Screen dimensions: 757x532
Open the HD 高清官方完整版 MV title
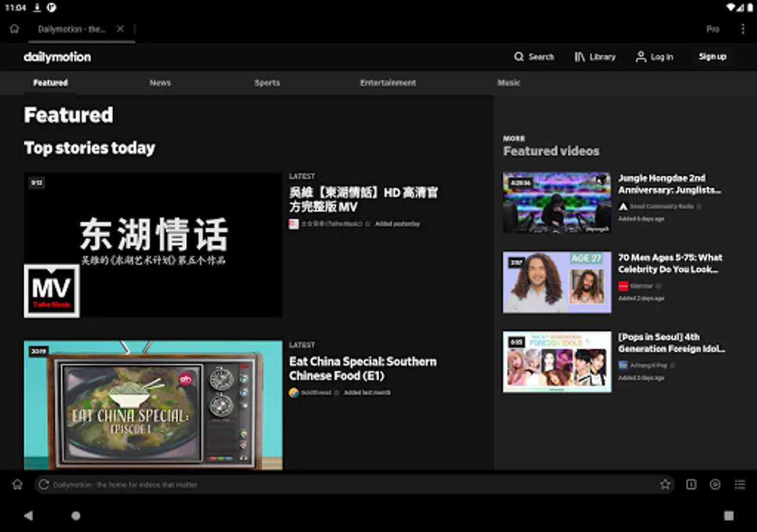[364, 200]
